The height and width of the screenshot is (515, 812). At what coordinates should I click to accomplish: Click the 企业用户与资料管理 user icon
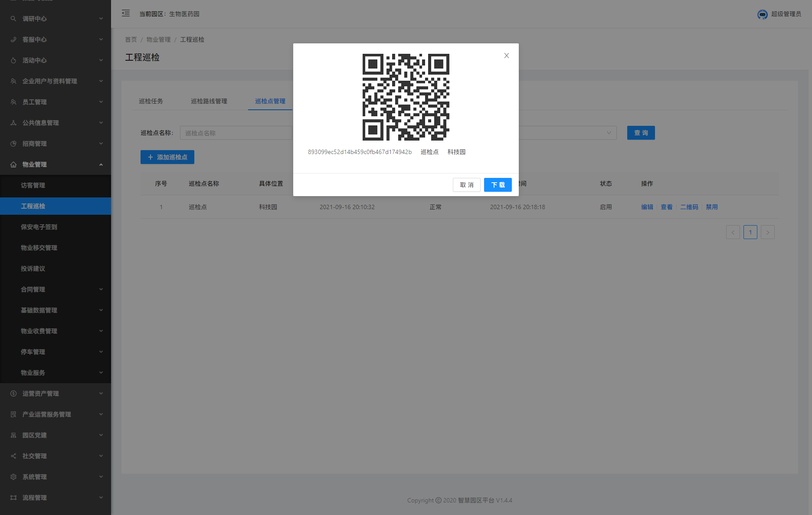click(x=13, y=81)
